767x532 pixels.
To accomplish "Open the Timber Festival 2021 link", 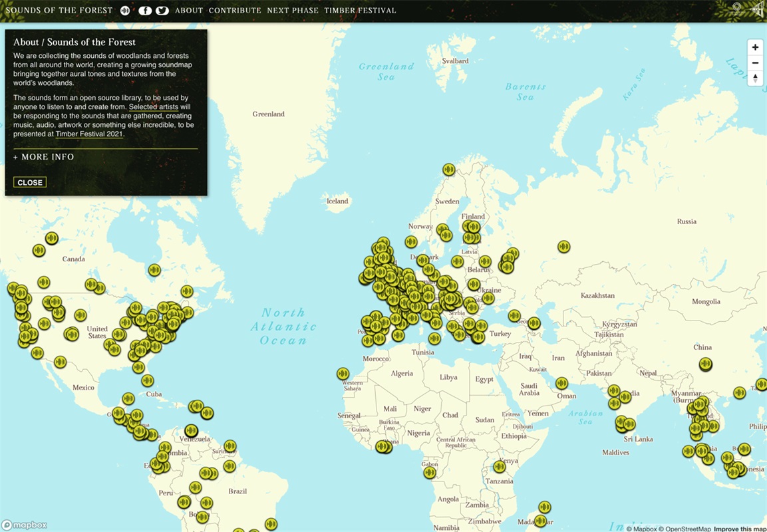I will 89,134.
